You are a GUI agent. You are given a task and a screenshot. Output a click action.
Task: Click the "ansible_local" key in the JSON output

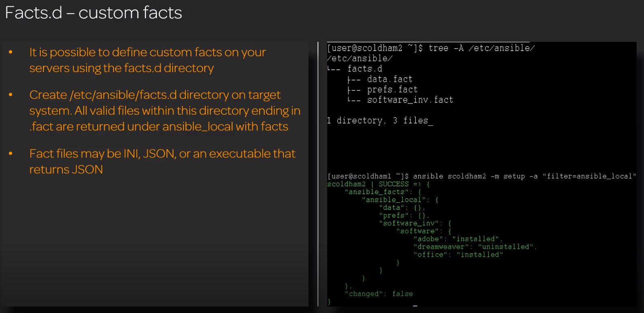click(x=395, y=200)
